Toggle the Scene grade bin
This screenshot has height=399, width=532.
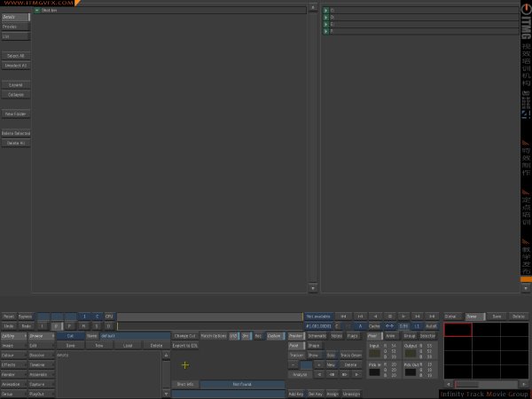475,317
